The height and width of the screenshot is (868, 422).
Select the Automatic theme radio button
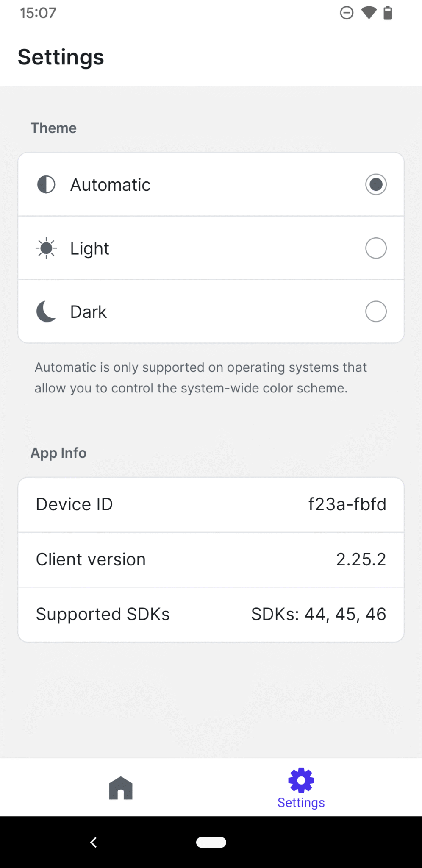pyautogui.click(x=376, y=184)
